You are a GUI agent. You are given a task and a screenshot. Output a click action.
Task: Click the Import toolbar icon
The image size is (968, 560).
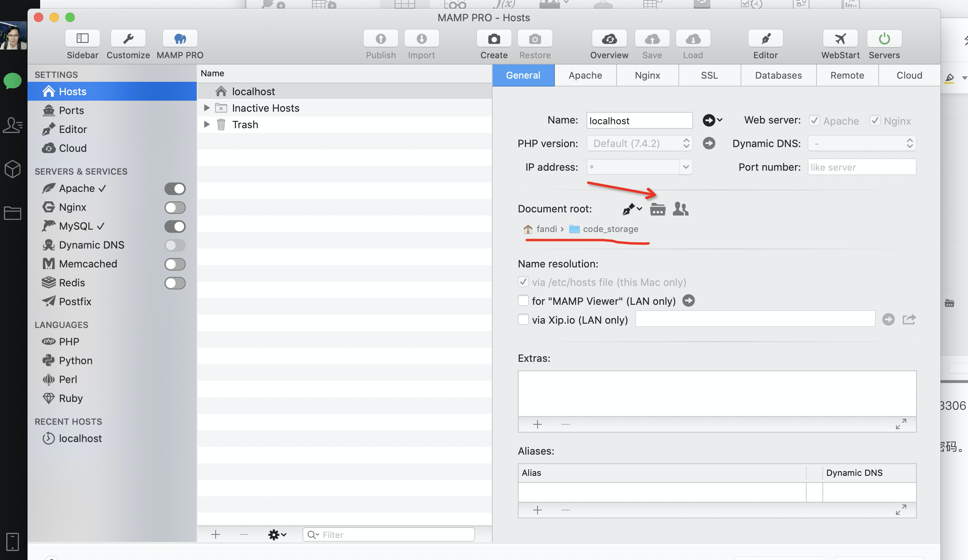pyautogui.click(x=422, y=39)
